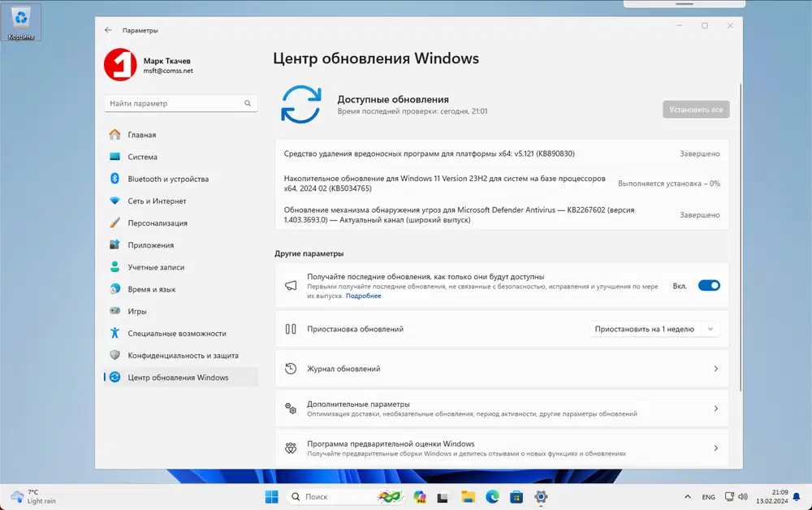Click the KB890830 malicious software removal entry

429,153
